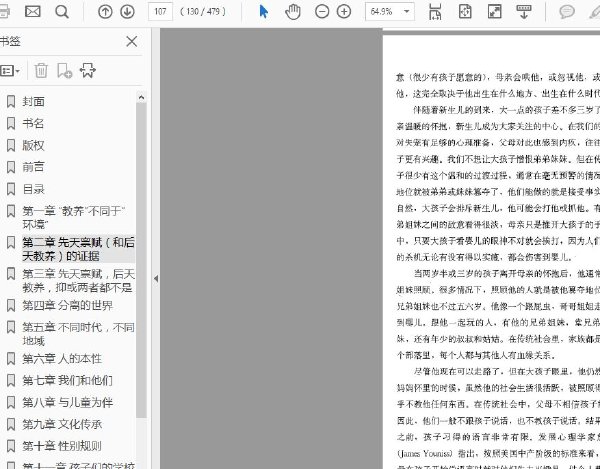Delete selected bookmark with trash icon
Screen dimensions: 600x469
[41, 70]
